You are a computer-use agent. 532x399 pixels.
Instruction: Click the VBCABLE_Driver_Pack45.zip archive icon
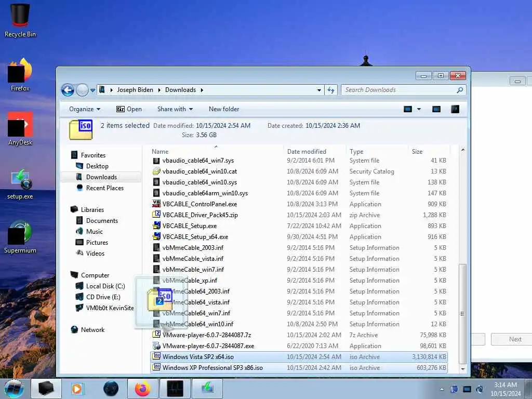156,215
